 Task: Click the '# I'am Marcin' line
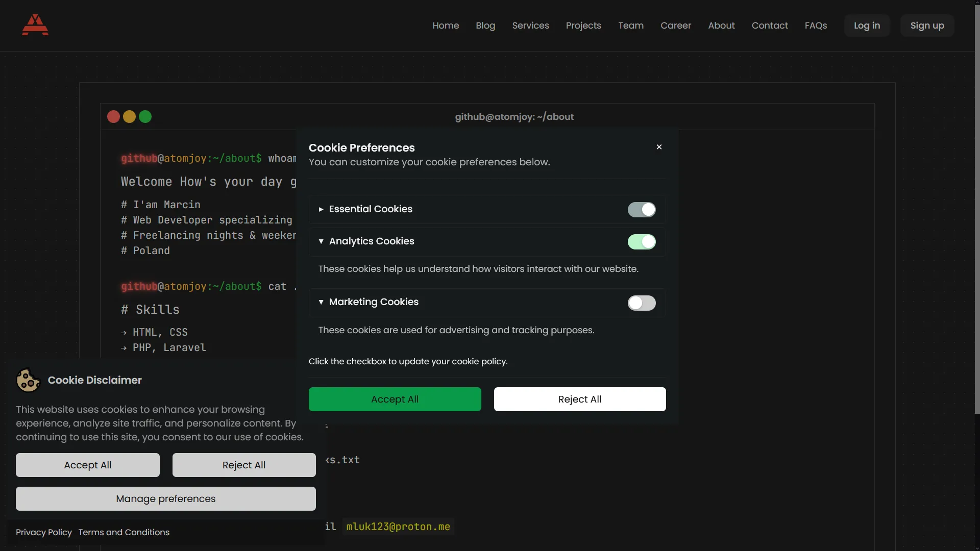click(161, 205)
